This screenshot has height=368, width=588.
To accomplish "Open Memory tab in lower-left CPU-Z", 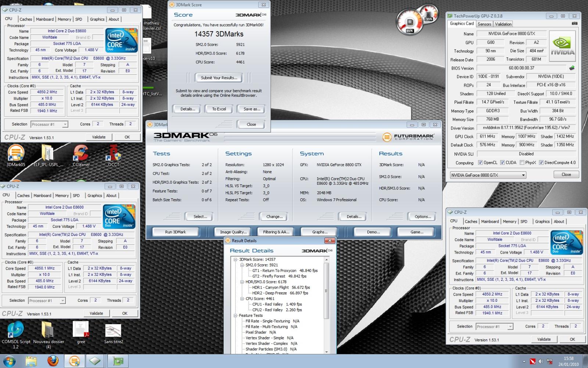I will [62, 195].
